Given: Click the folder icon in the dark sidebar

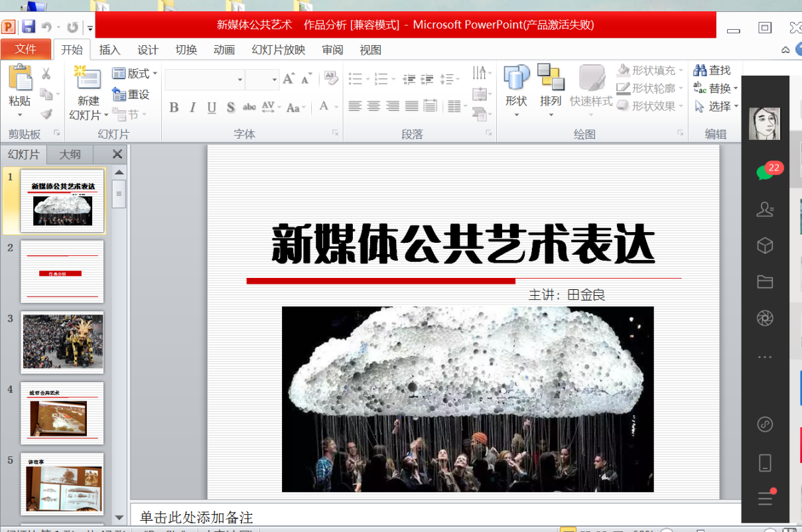Looking at the screenshot, I should [765, 282].
